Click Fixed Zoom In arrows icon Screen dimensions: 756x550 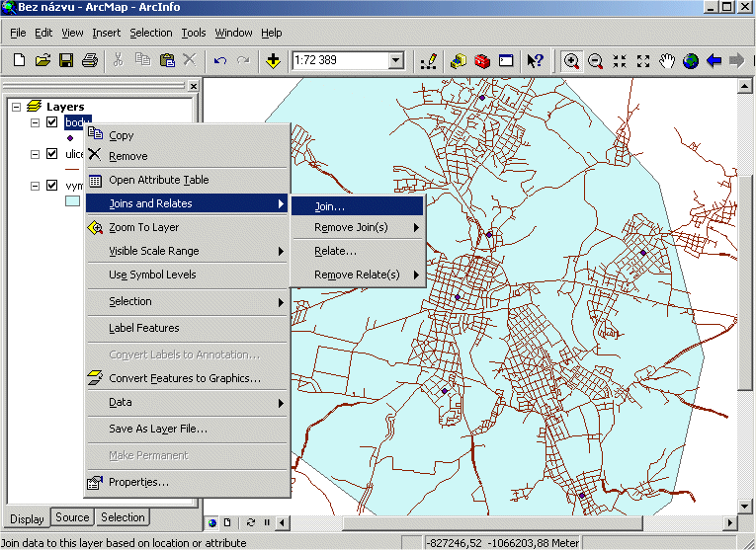(x=620, y=61)
